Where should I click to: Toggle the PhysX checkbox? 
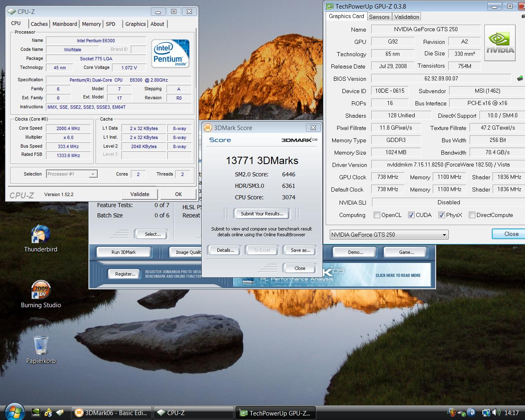[x=441, y=215]
